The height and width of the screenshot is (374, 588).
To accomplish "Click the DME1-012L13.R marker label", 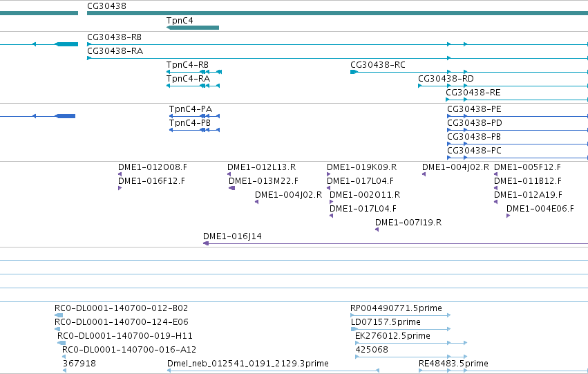I will (x=261, y=167).
